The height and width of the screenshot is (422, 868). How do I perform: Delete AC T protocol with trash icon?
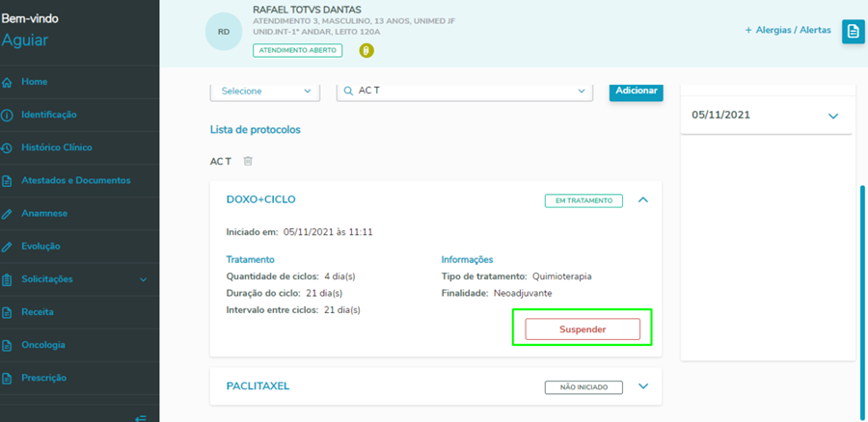(248, 161)
